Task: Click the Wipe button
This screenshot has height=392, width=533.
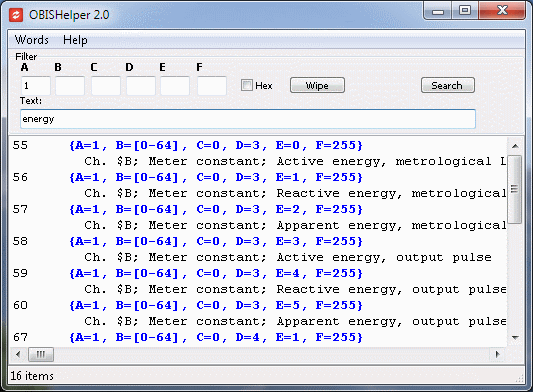Action: pyautogui.click(x=317, y=85)
